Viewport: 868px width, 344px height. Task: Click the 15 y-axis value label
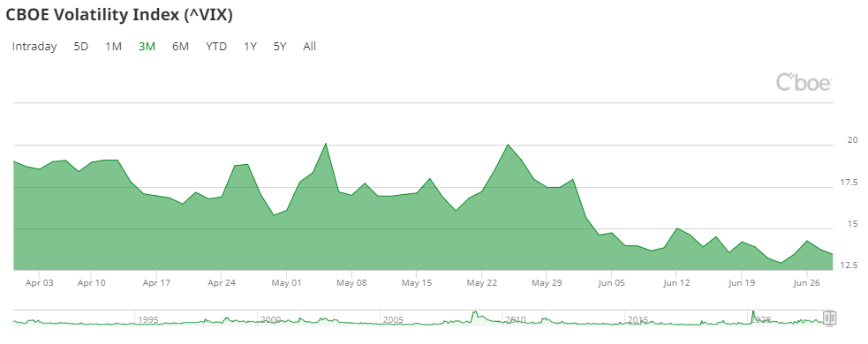click(x=852, y=224)
